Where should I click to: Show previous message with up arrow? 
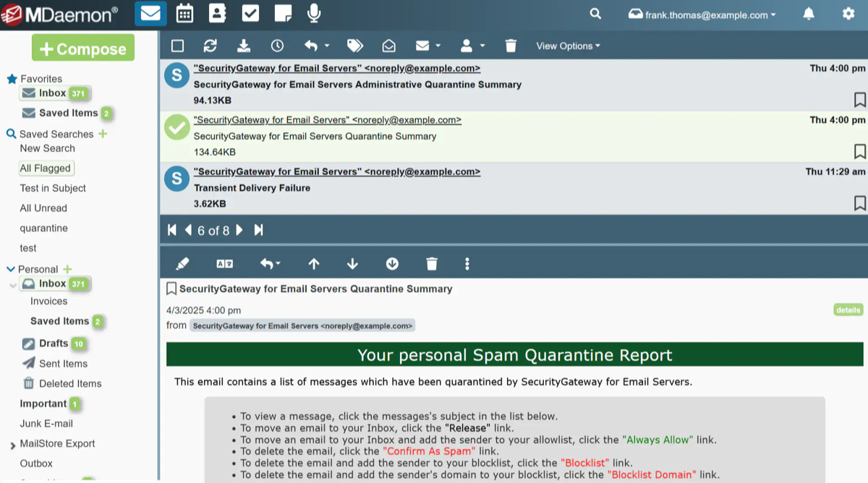click(x=314, y=264)
